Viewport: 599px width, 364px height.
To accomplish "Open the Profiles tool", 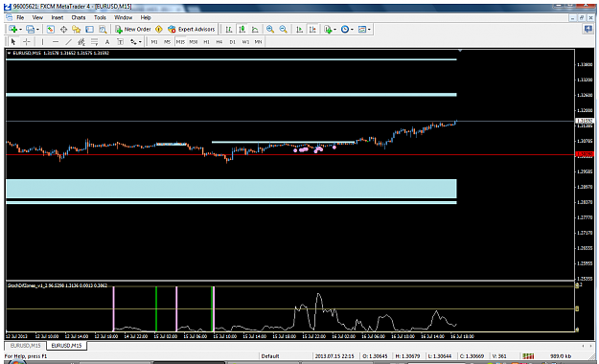I will [x=30, y=30].
